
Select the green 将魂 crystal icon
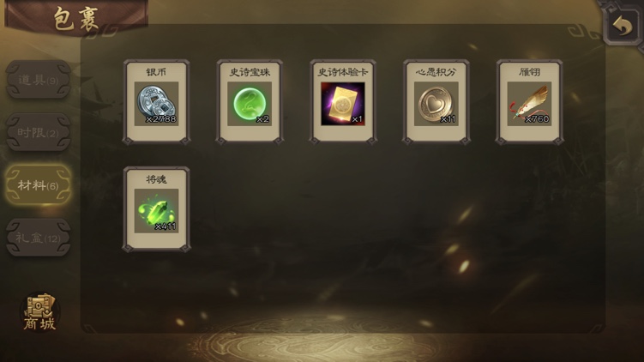point(156,211)
